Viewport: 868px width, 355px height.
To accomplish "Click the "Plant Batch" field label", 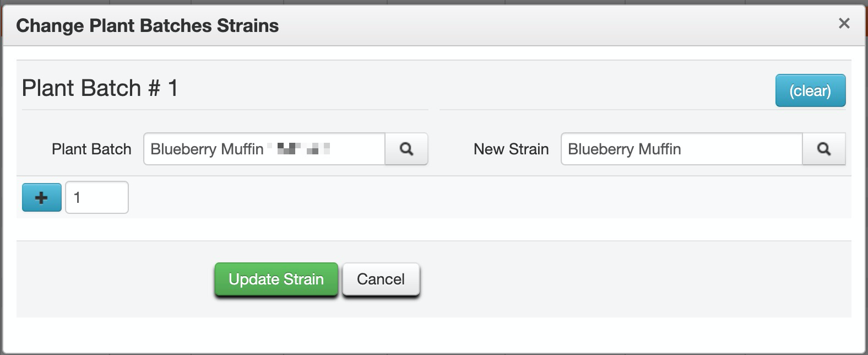I will point(91,149).
